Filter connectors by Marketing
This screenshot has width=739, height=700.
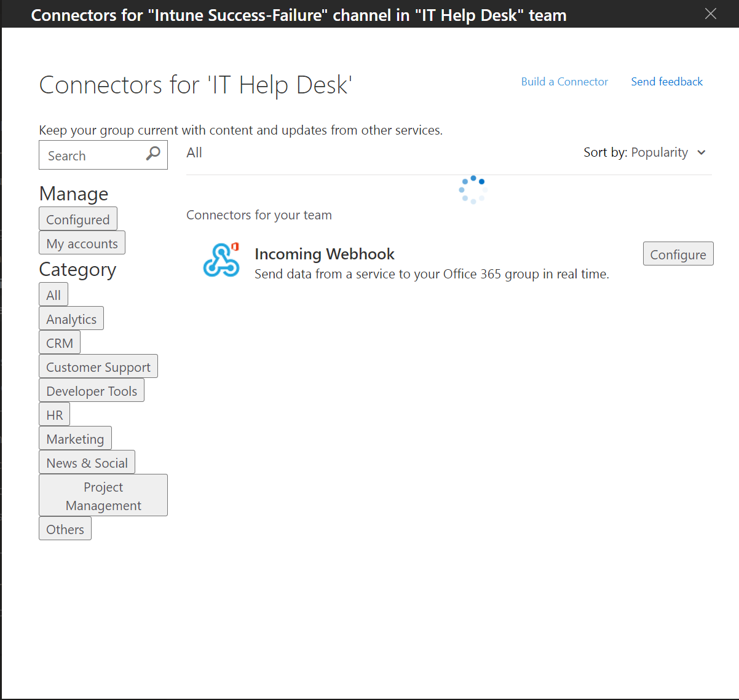tap(75, 438)
